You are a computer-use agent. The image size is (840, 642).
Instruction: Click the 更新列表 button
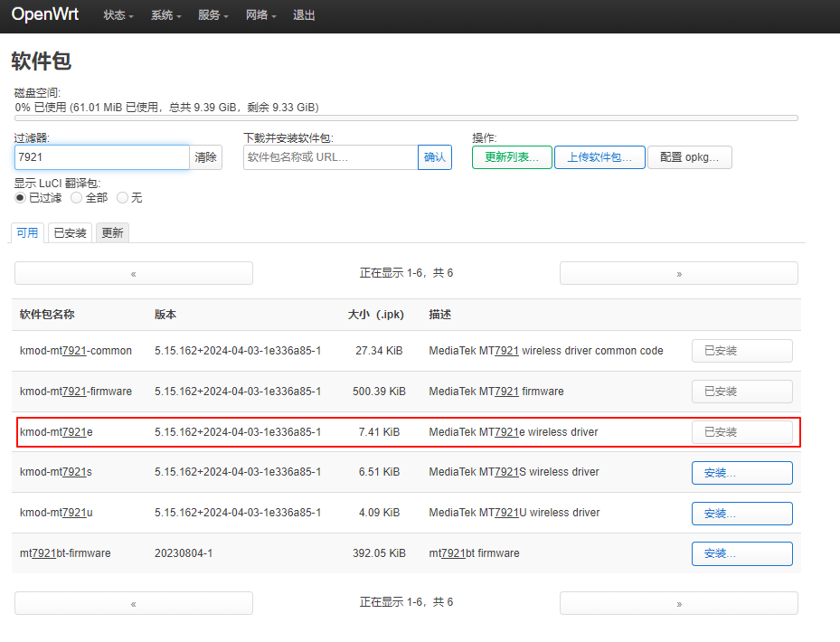click(512, 157)
